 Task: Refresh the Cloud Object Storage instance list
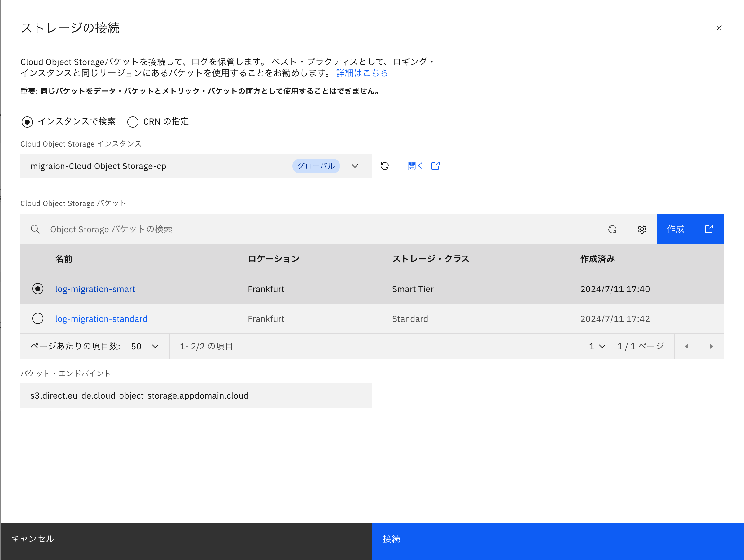(385, 166)
